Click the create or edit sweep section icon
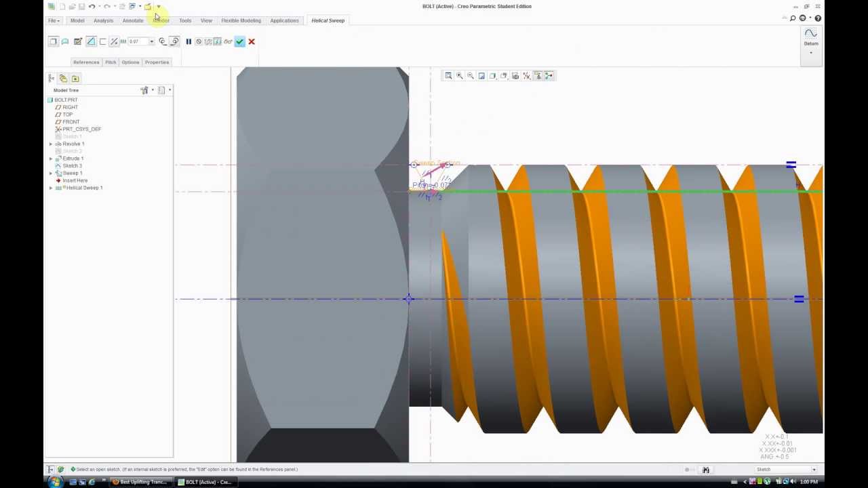 (x=78, y=41)
